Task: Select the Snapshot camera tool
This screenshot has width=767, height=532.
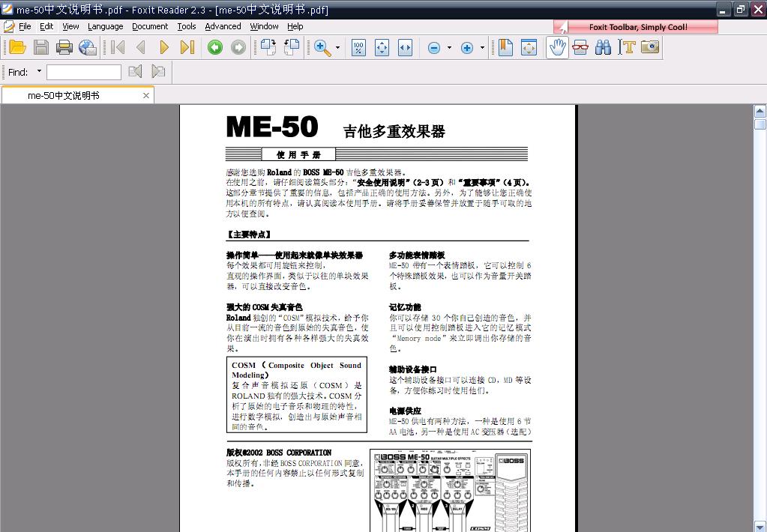Action: [x=650, y=47]
